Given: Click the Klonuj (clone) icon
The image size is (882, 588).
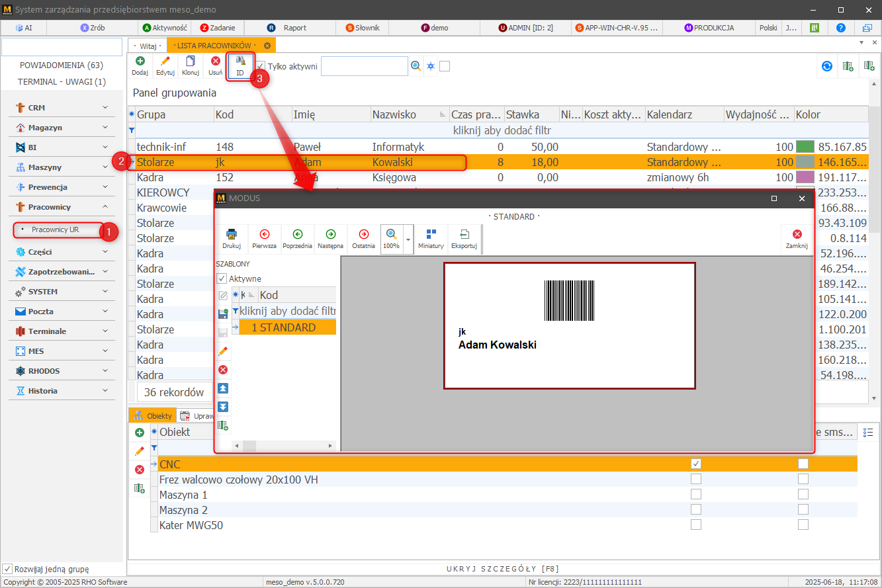Looking at the screenshot, I should [191, 65].
